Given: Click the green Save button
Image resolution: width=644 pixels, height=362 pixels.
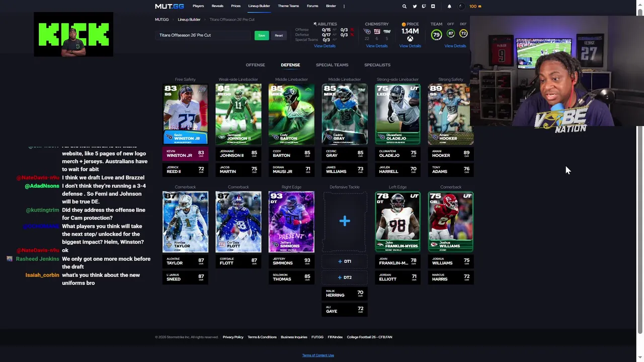Looking at the screenshot, I should point(262,35).
